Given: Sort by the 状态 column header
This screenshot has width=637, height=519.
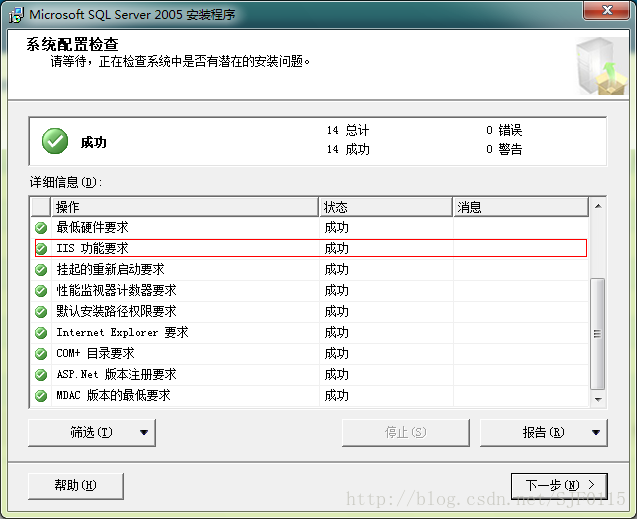Looking at the screenshot, I should coord(386,207).
